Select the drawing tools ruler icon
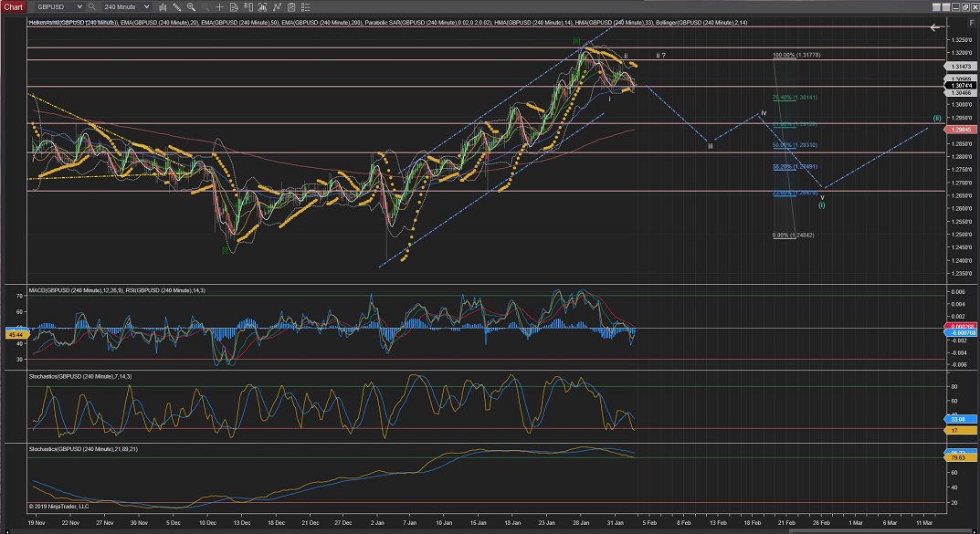The image size is (980, 534). pyautogui.click(x=177, y=7)
